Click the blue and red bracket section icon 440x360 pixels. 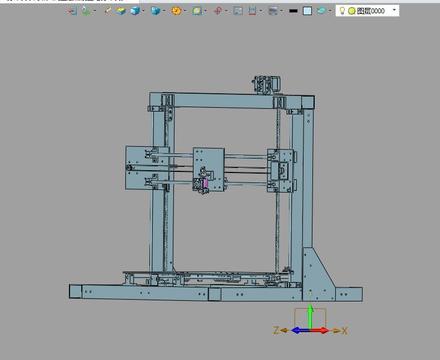coord(252,11)
